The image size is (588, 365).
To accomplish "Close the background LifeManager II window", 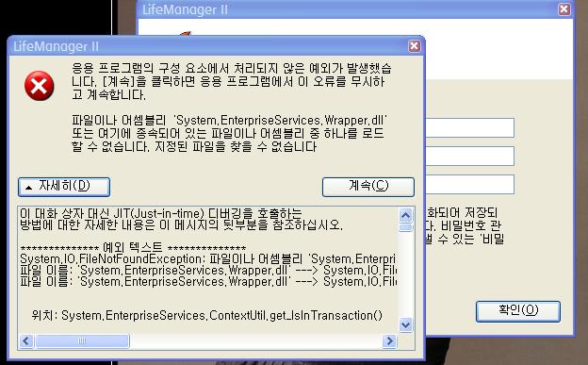I will pos(564,9).
